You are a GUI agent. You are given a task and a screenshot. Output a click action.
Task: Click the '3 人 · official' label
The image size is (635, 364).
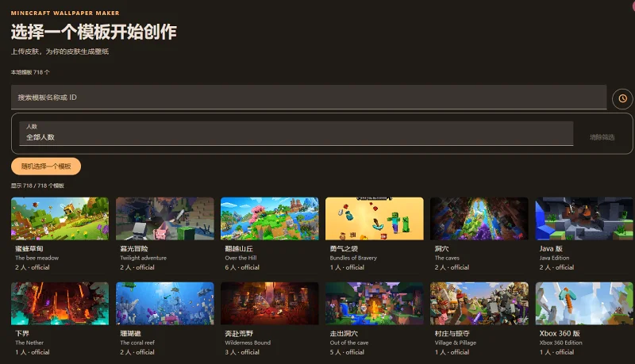(242, 352)
